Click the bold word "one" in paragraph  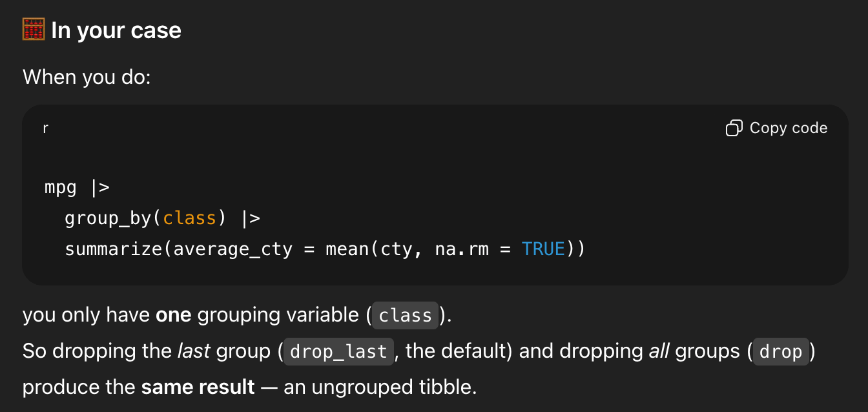[174, 315]
